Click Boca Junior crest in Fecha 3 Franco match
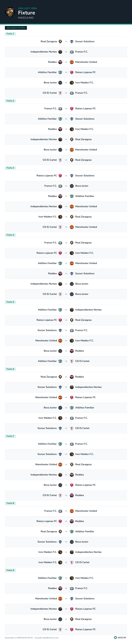Screen dimensions: 132x644 [x=72, y=186]
